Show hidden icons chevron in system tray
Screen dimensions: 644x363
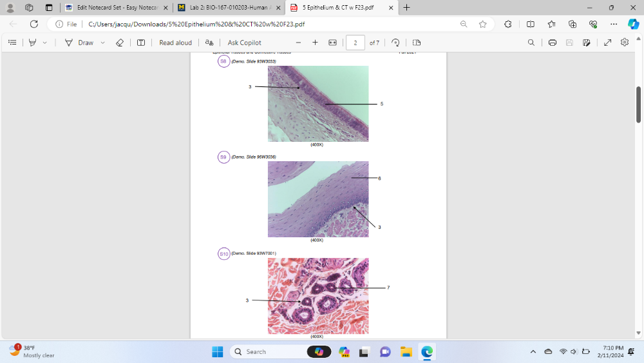(533, 351)
